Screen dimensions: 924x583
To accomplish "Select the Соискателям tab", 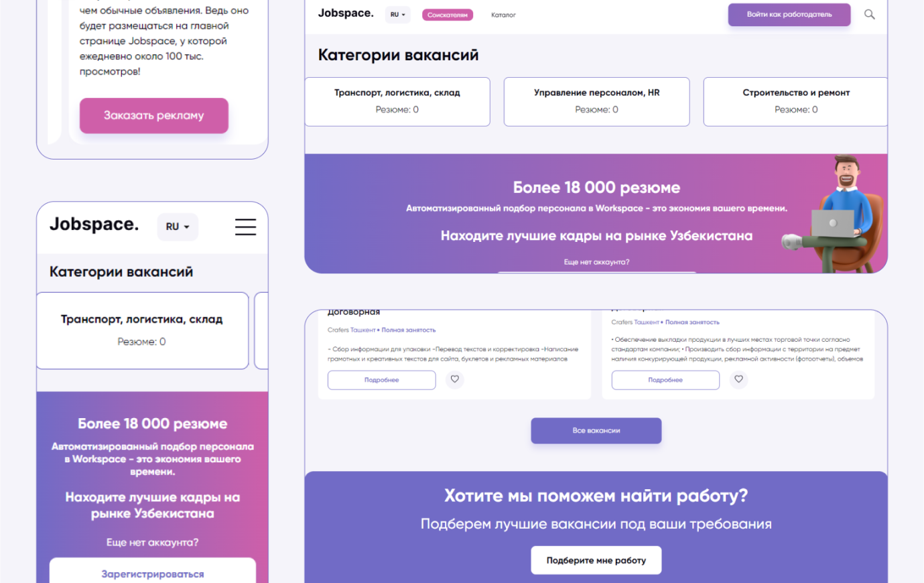I will tap(448, 15).
